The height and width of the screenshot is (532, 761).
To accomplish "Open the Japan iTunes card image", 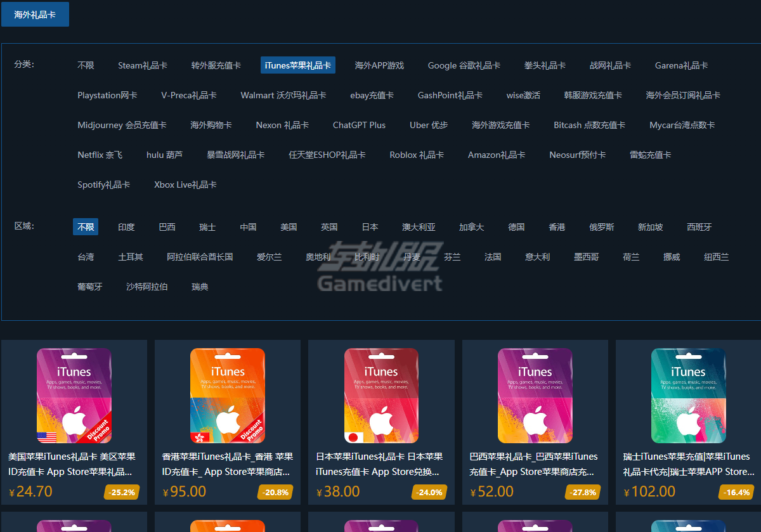I will pos(381,395).
